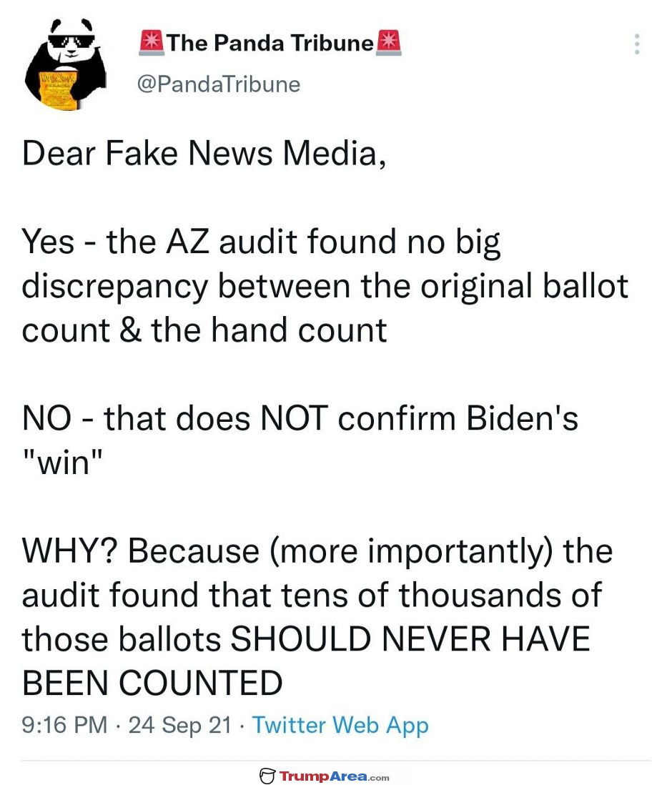Viewport: 672px width, 785px height.
Task: Open the tweet's three-dot more options menu
Action: [637, 44]
